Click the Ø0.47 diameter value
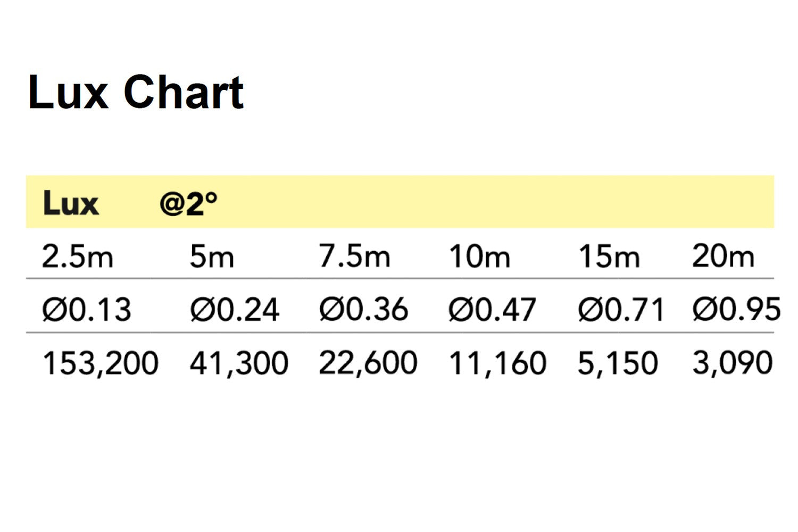This screenshot has height=532, width=798. 492,310
